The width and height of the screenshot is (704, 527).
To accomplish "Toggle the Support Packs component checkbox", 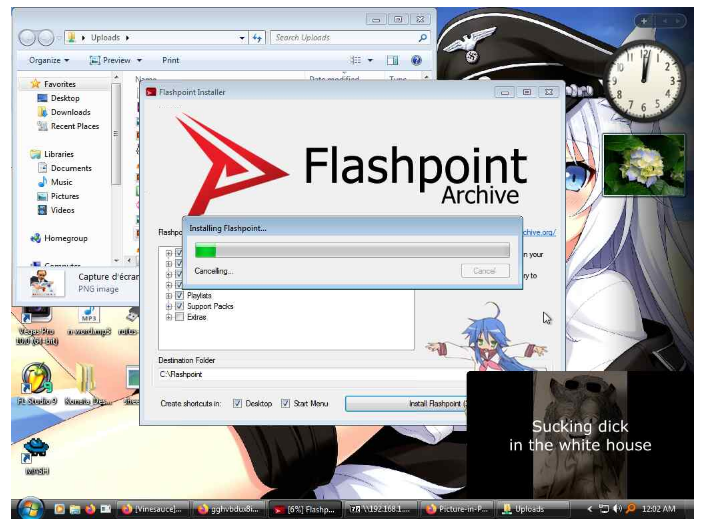I will (x=179, y=306).
